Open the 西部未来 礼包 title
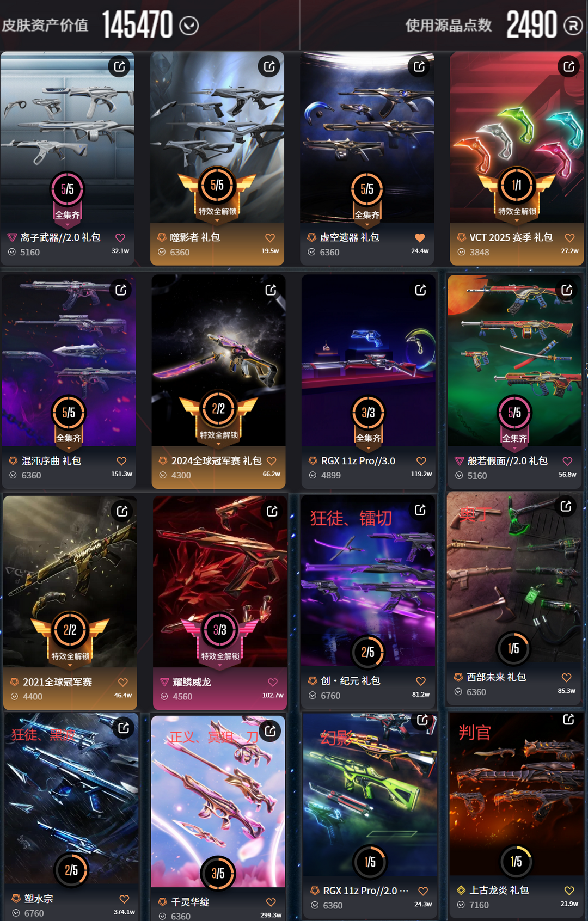Viewport: 588px width, 921px height. [497, 677]
